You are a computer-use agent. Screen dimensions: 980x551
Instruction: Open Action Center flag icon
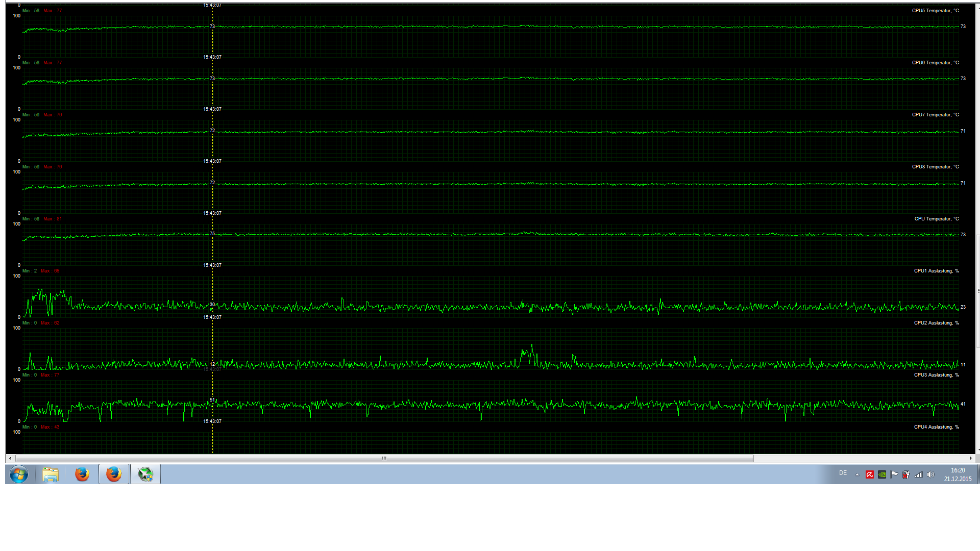(x=894, y=474)
